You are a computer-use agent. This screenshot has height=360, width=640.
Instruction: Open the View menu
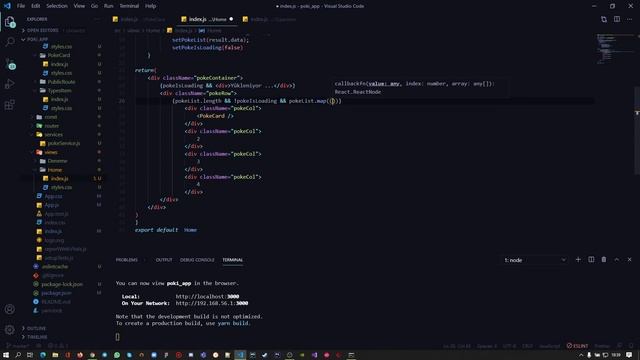click(x=79, y=6)
